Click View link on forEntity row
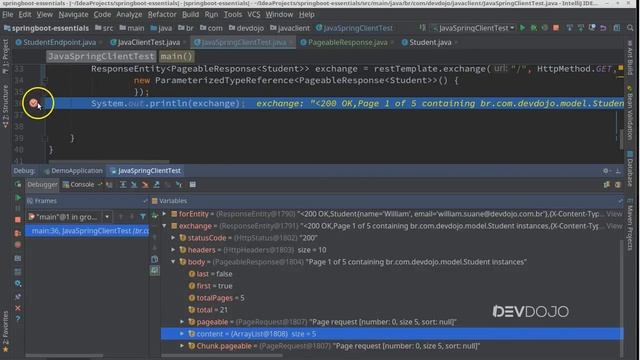The image size is (640, 360). [614, 213]
